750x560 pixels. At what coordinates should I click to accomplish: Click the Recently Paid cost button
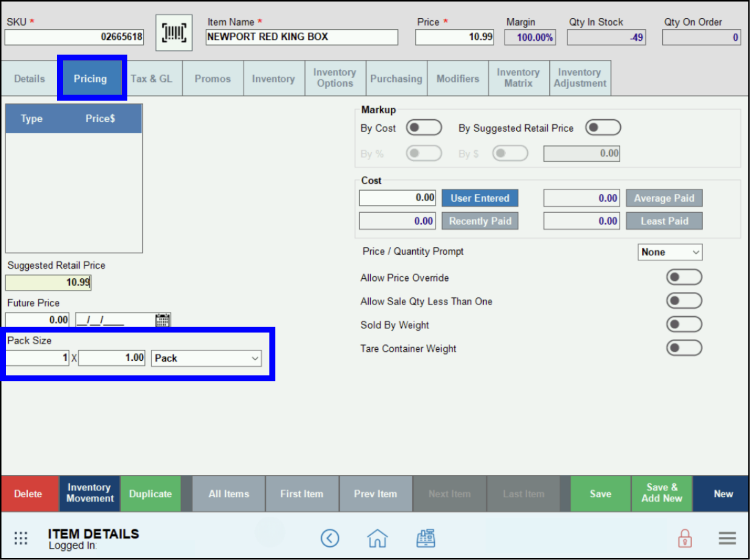(480, 221)
